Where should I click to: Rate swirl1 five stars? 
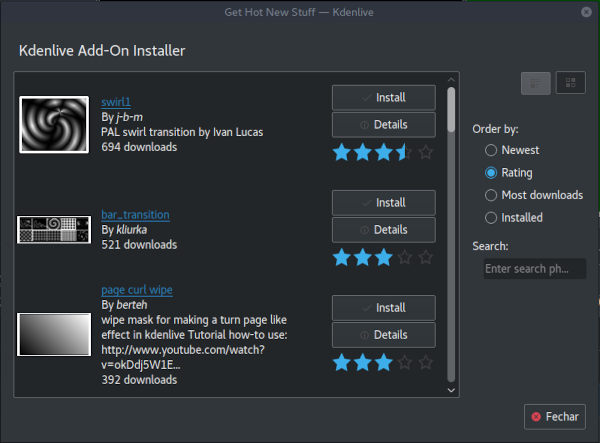point(426,153)
